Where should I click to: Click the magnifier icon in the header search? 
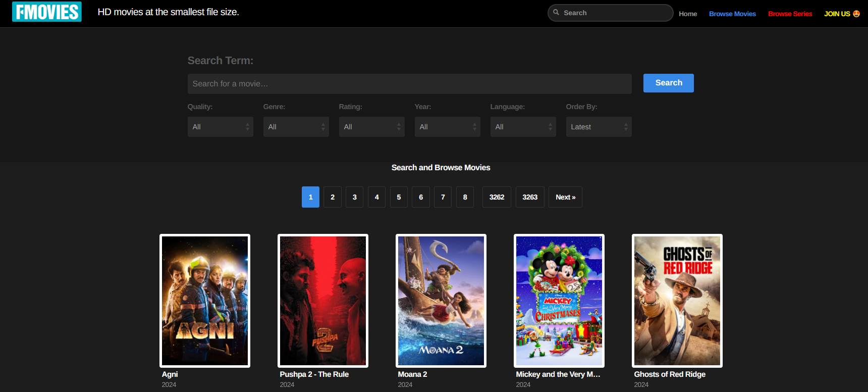[x=556, y=13]
